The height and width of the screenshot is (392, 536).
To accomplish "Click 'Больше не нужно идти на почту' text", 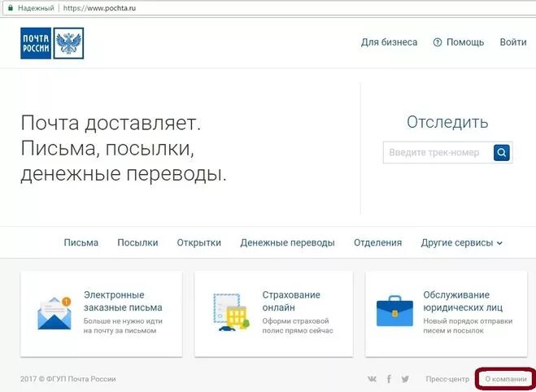I will tap(123, 325).
